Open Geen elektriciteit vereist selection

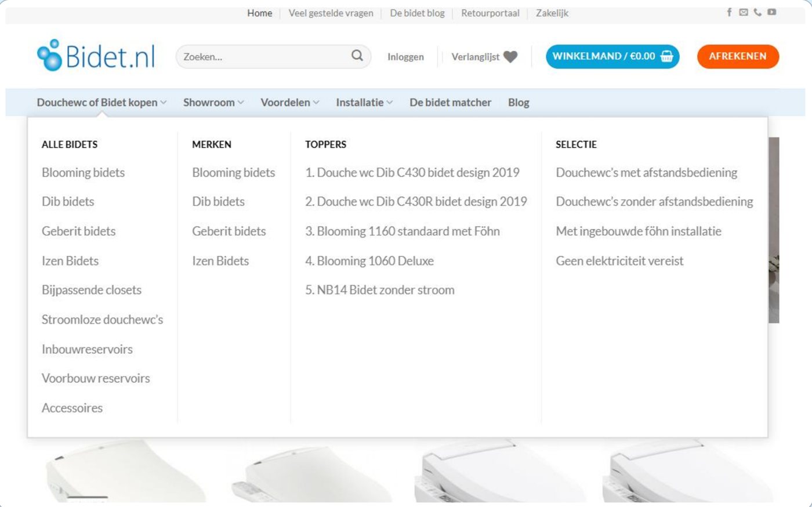pyautogui.click(x=619, y=261)
